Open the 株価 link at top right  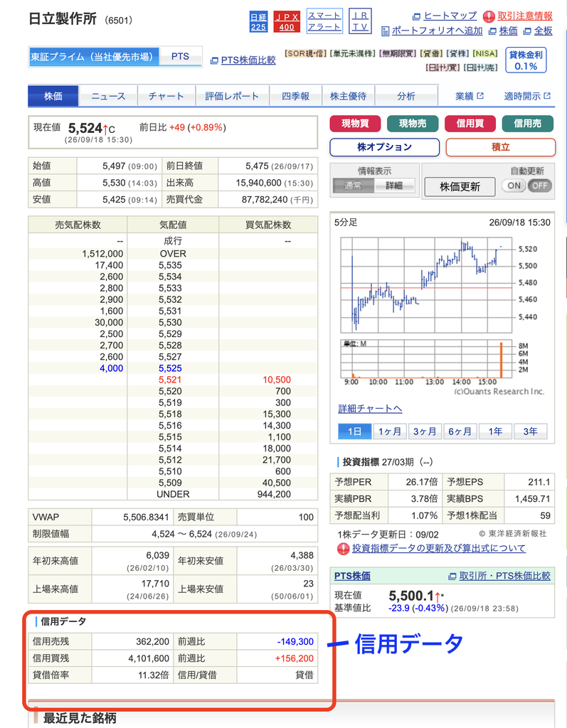pyautogui.click(x=508, y=31)
